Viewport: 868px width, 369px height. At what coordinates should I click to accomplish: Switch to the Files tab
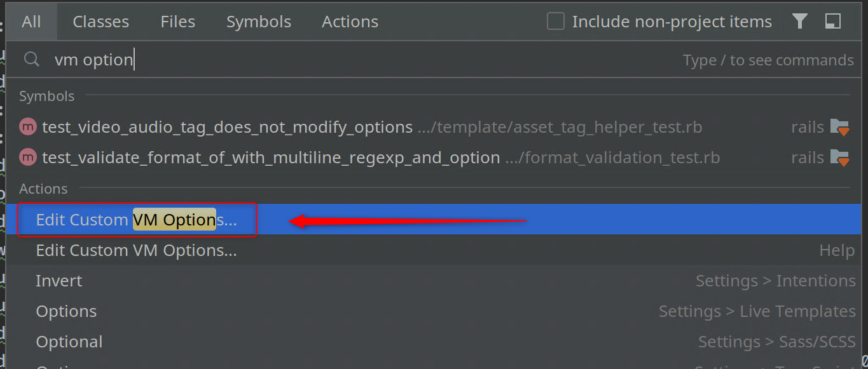pos(177,21)
